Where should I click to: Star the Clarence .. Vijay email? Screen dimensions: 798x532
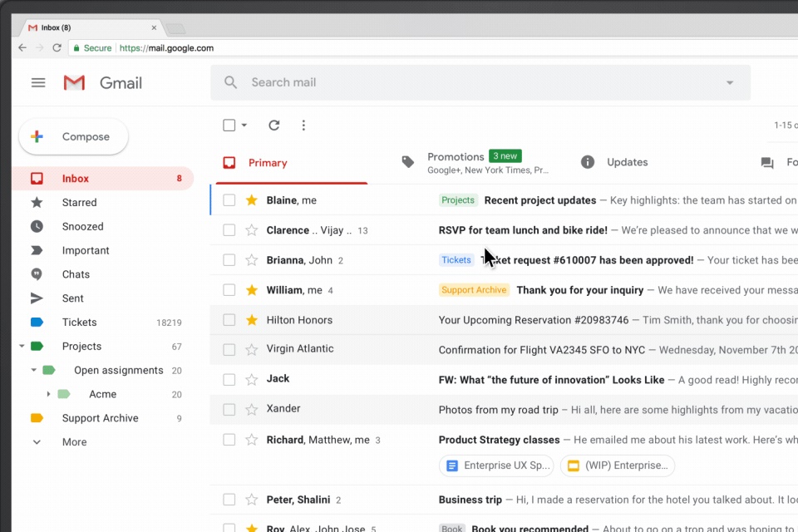(x=251, y=230)
